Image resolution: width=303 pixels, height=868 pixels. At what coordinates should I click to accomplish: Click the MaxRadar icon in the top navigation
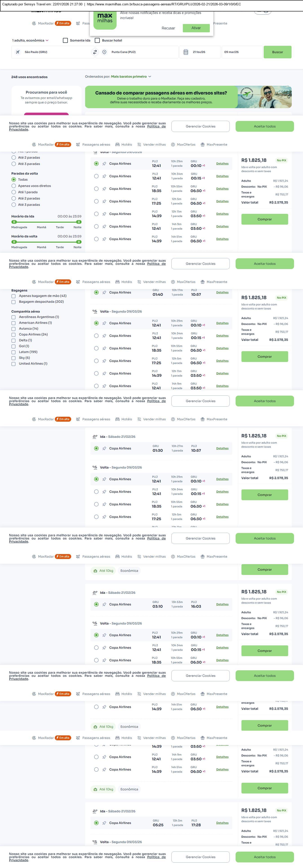click(34, 145)
